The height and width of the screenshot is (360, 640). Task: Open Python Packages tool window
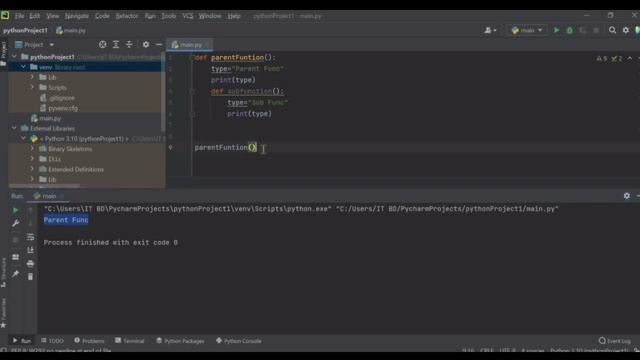pos(180,341)
